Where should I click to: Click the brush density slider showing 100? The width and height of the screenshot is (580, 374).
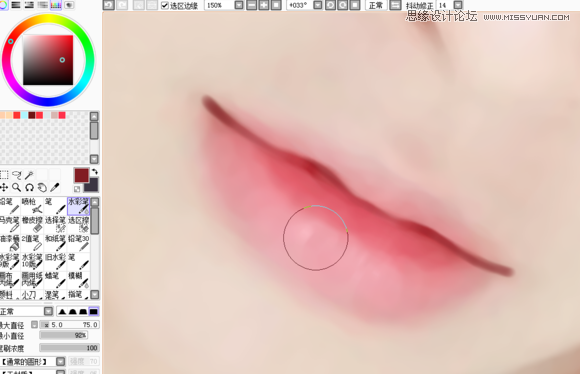click(x=69, y=348)
